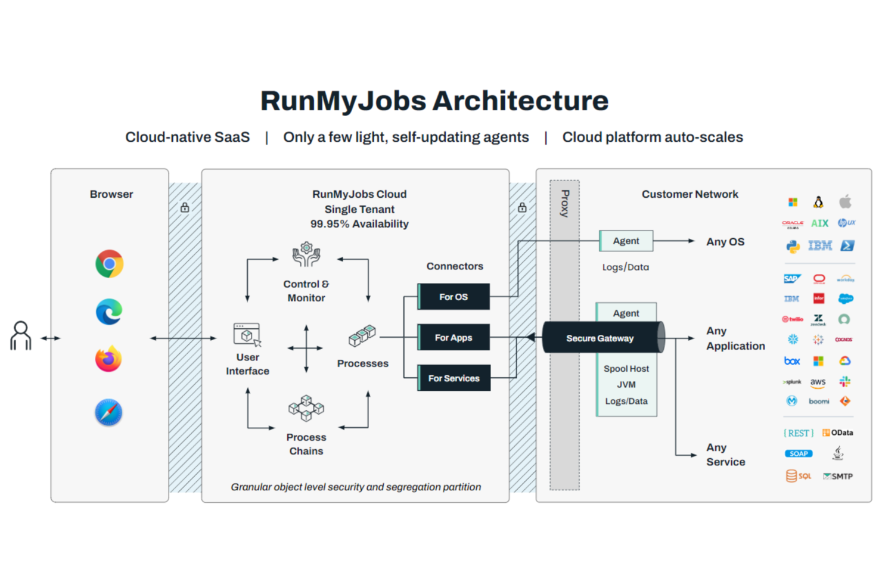Image resolution: width=882 pixels, height=588 pixels.
Task: Click the HP-UX logo
Action: click(x=846, y=223)
